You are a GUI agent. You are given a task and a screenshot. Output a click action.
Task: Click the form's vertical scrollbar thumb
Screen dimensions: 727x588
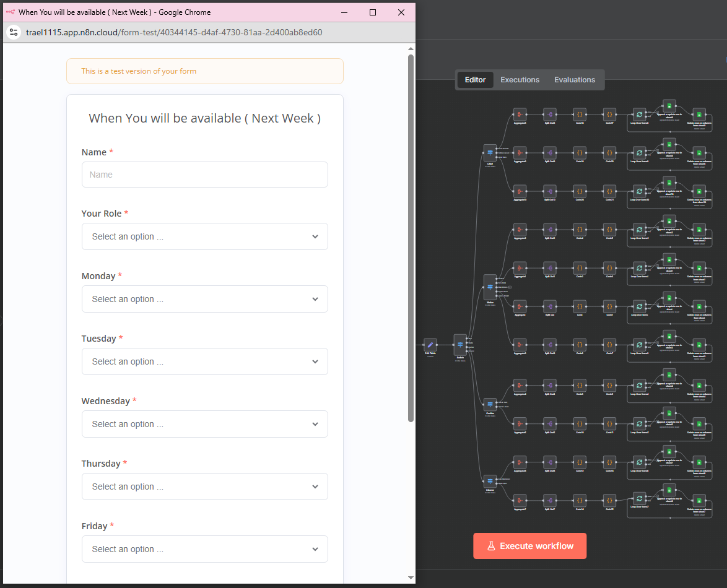pos(411,238)
